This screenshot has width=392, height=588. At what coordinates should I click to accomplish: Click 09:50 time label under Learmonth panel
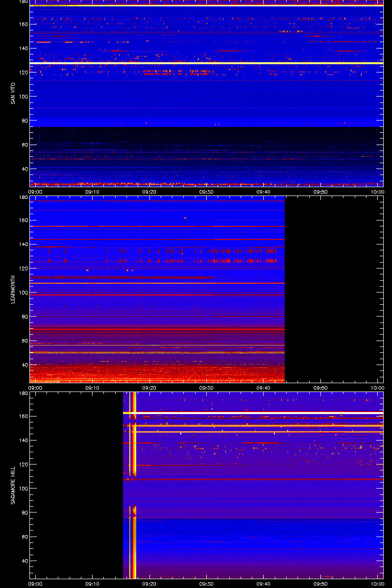point(320,388)
